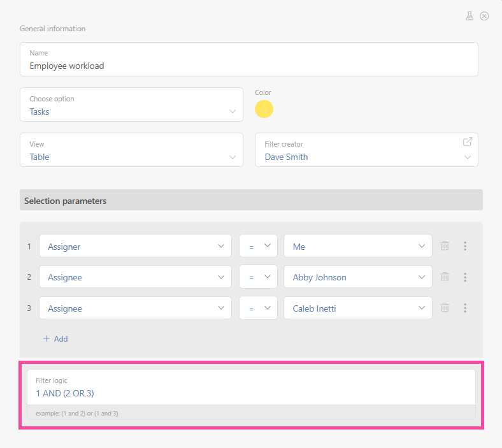502x448 pixels.
Task: Pick the yellow filter color swatch
Action: pos(264,109)
